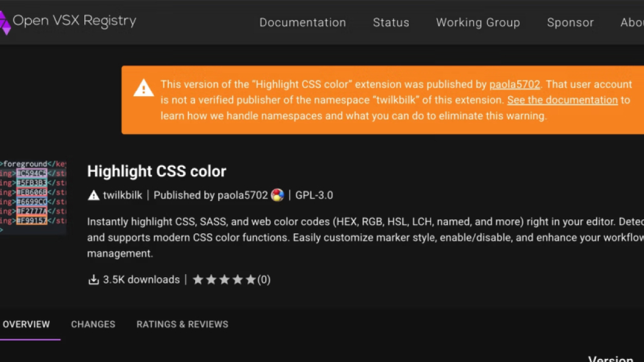Open the twilkbilk namespace link
Viewport: 644px width, 362px height.
click(122, 196)
